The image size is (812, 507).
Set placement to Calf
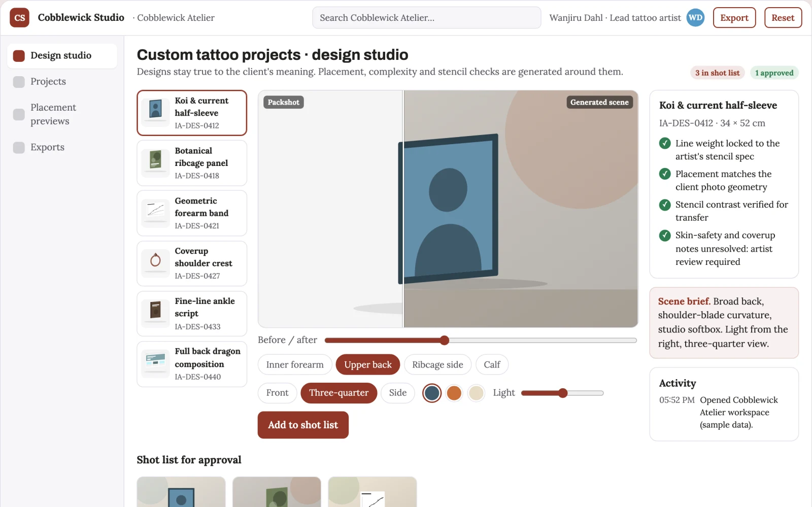492,364
